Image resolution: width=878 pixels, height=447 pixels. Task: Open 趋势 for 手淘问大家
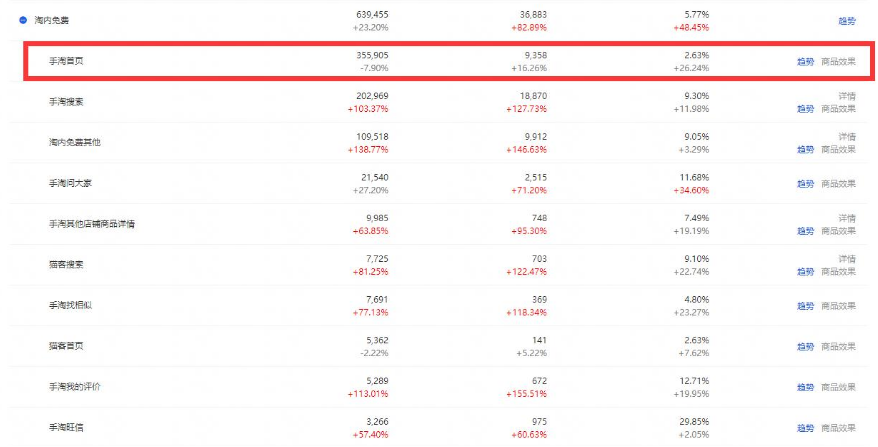(x=805, y=184)
